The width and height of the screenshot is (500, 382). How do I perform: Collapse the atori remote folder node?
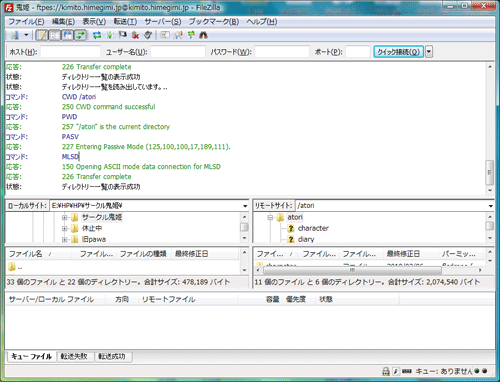coord(270,217)
